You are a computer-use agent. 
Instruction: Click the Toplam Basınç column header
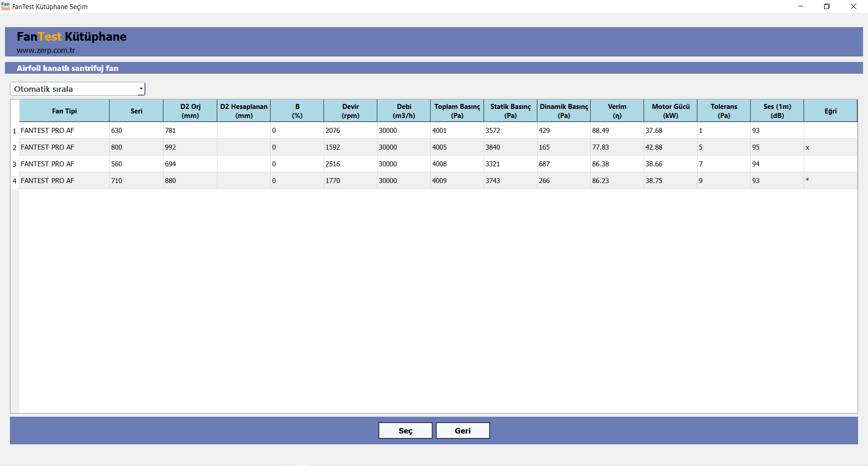click(x=457, y=111)
